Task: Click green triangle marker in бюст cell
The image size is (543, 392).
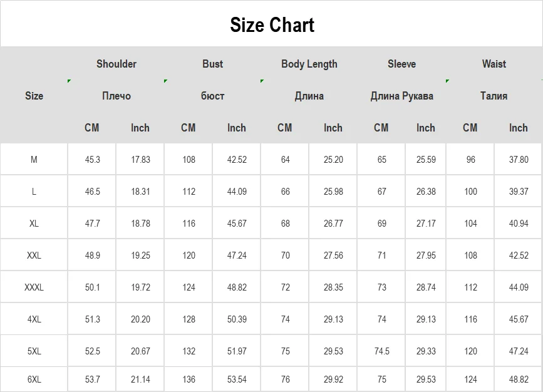Action: [x=166, y=81]
